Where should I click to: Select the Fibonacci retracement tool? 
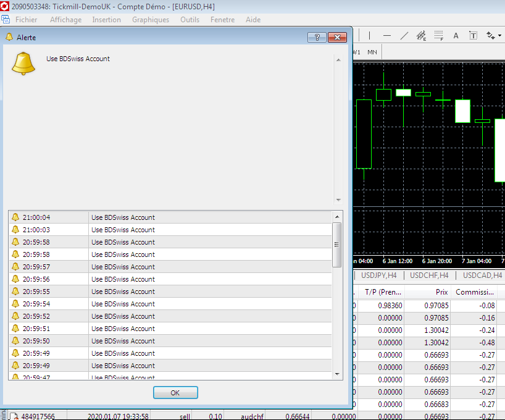click(x=439, y=35)
